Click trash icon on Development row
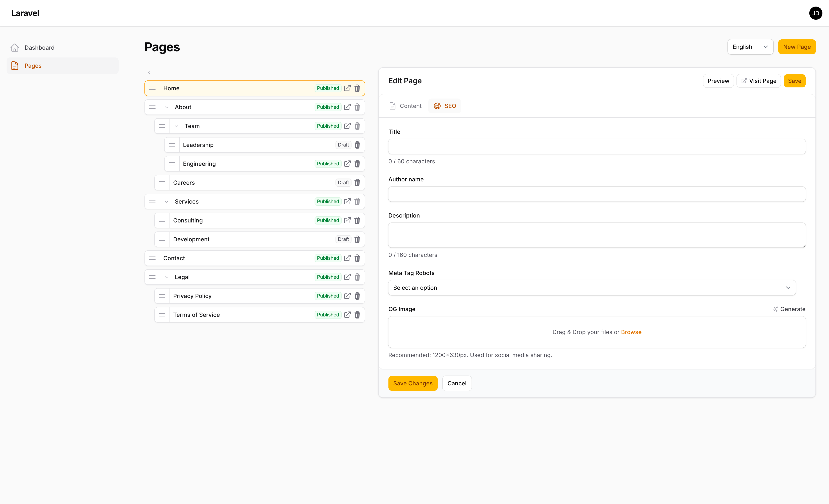The width and height of the screenshot is (829, 504). click(x=357, y=239)
